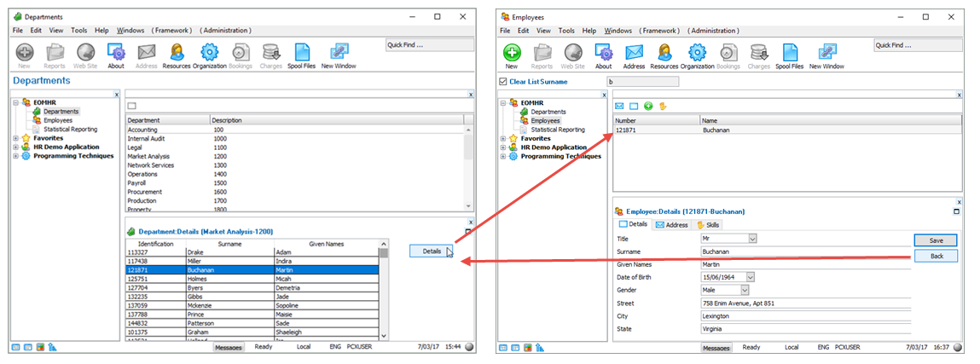Select Statistical Reporting in Employees tree
Screen dimensions: 980x364
[558, 130]
